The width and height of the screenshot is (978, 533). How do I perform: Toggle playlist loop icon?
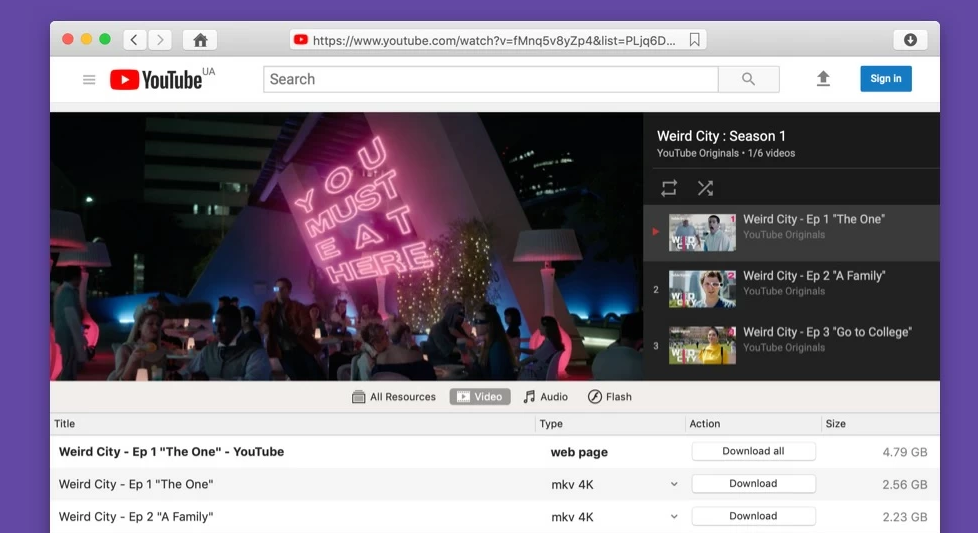[x=669, y=188]
